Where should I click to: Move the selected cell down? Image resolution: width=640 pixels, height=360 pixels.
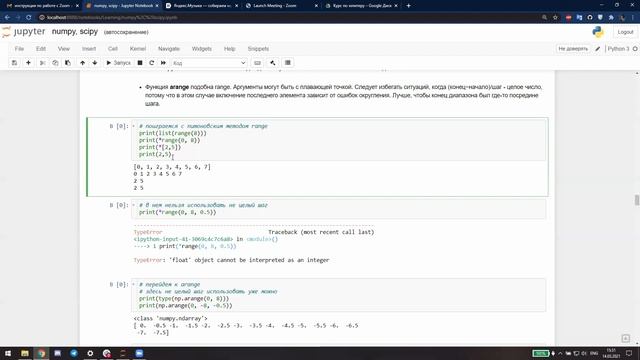(x=95, y=63)
